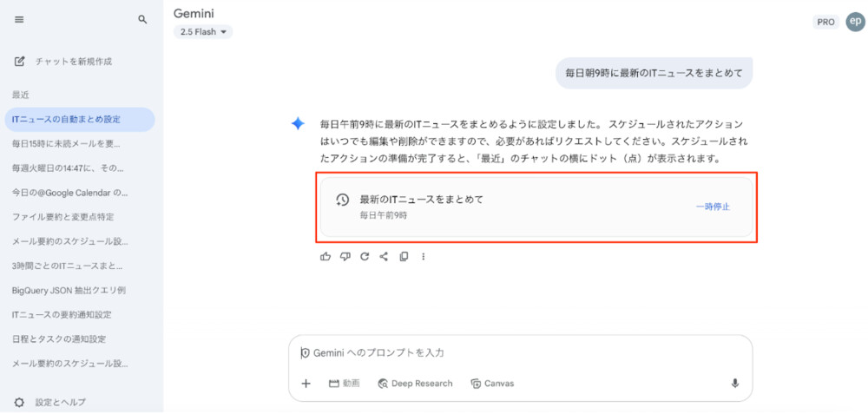Open search with the magnifier icon
The image size is (868, 414).
(x=142, y=19)
